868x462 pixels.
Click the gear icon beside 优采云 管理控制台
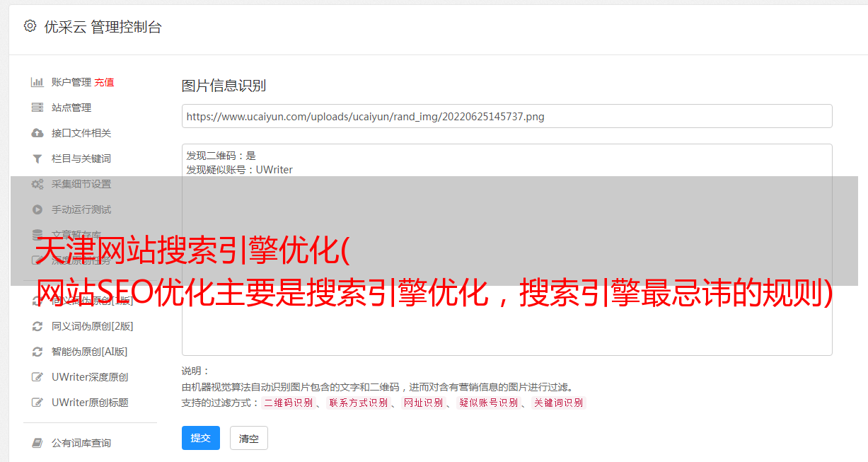(x=30, y=26)
